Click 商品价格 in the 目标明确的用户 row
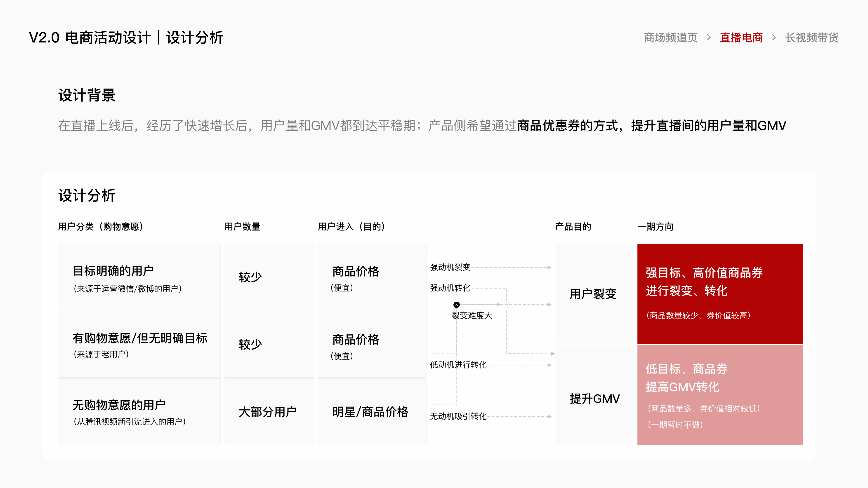 [356, 271]
